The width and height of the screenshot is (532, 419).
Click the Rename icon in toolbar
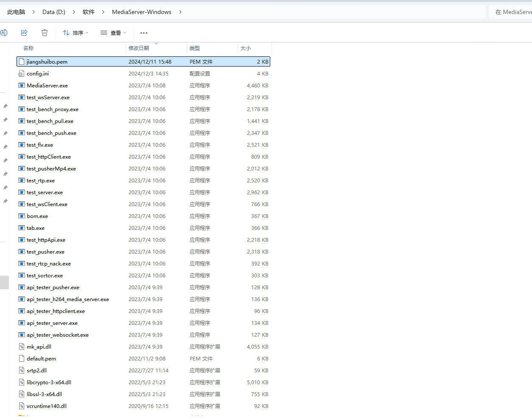[x=4, y=33]
